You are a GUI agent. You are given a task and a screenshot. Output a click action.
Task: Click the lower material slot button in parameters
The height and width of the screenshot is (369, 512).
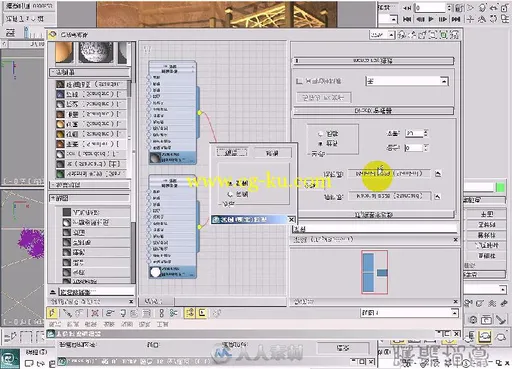[389, 196]
